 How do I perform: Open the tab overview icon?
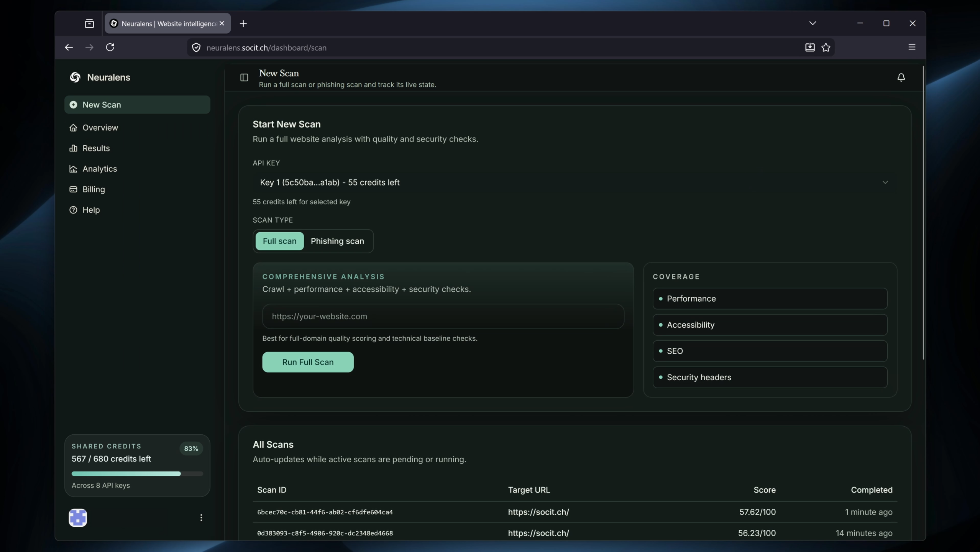89,24
